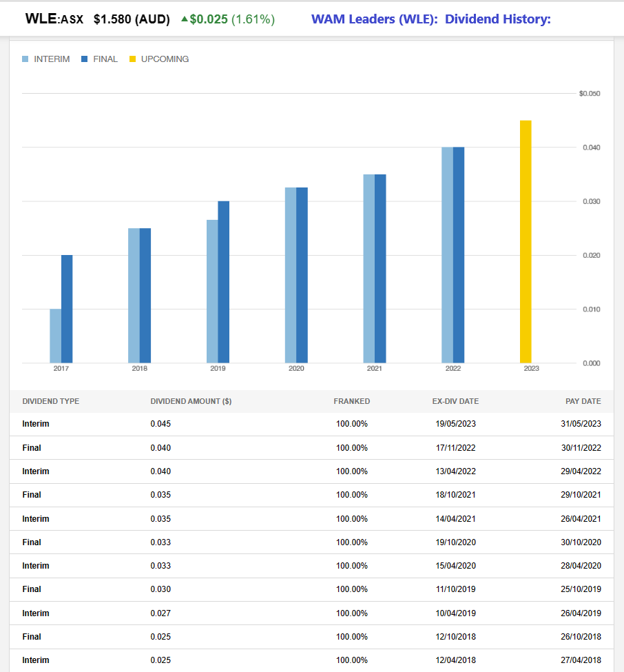
Task: Click the 2022 final dividend bar
Action: point(459,255)
